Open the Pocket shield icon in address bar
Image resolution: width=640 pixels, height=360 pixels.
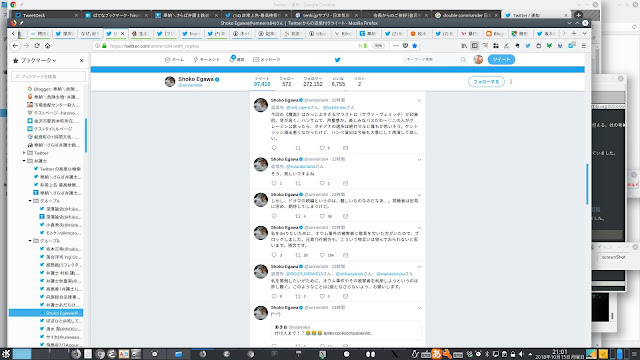pyautogui.click(x=405, y=46)
